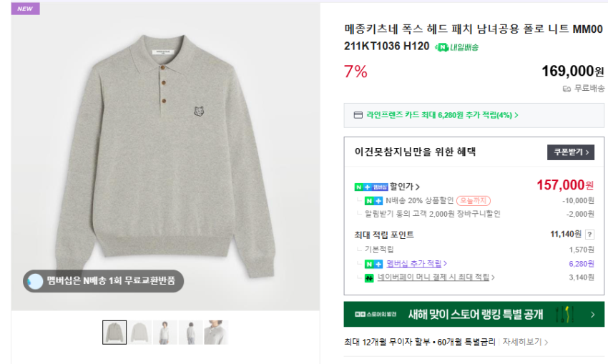Click the Naver Pay money N icon

pos(370,277)
